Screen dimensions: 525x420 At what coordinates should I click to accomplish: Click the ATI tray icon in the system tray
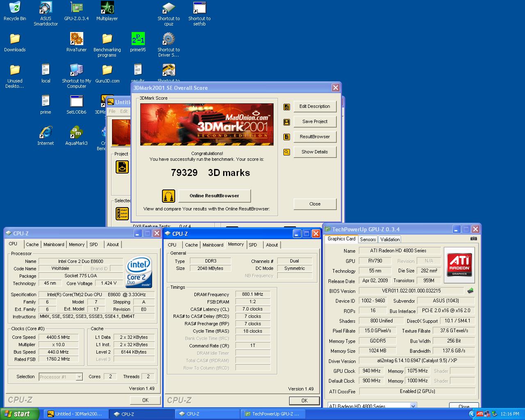(x=479, y=414)
